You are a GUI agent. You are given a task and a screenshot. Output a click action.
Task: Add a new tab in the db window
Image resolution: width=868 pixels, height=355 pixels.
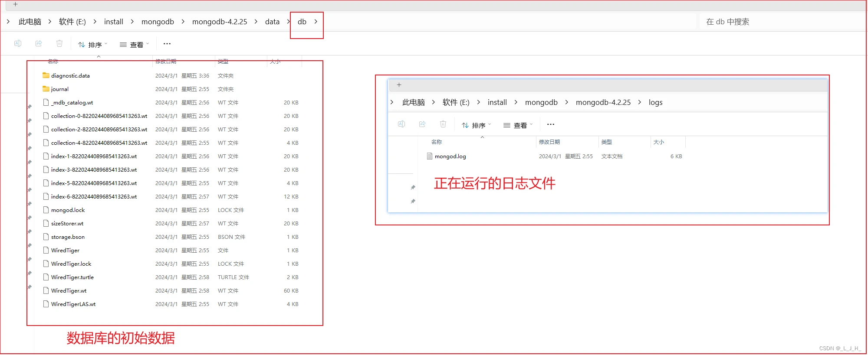tap(16, 4)
